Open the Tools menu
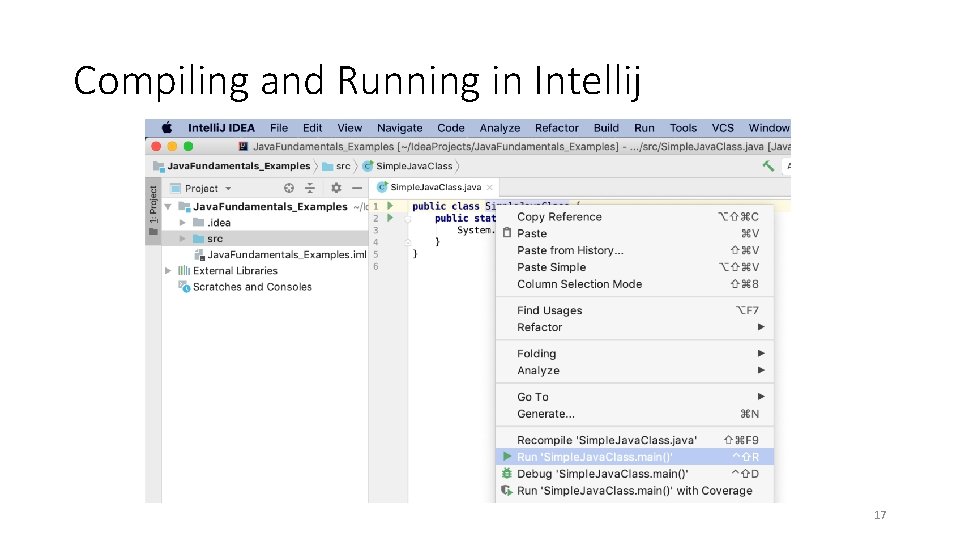This screenshot has width=960, height=540. [x=683, y=128]
